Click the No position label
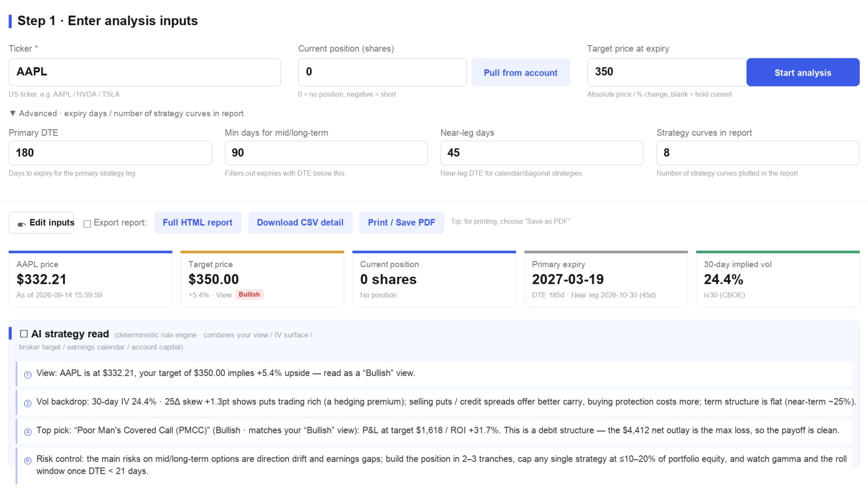Viewport: 868px width, 497px height. click(378, 295)
